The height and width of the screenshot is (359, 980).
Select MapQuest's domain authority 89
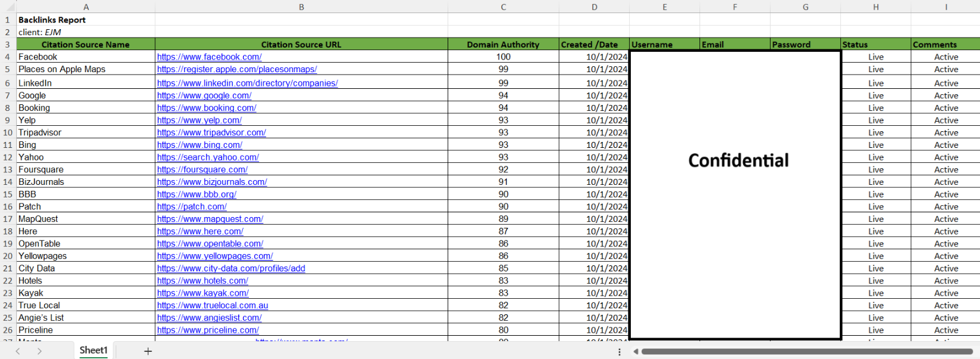tap(503, 219)
